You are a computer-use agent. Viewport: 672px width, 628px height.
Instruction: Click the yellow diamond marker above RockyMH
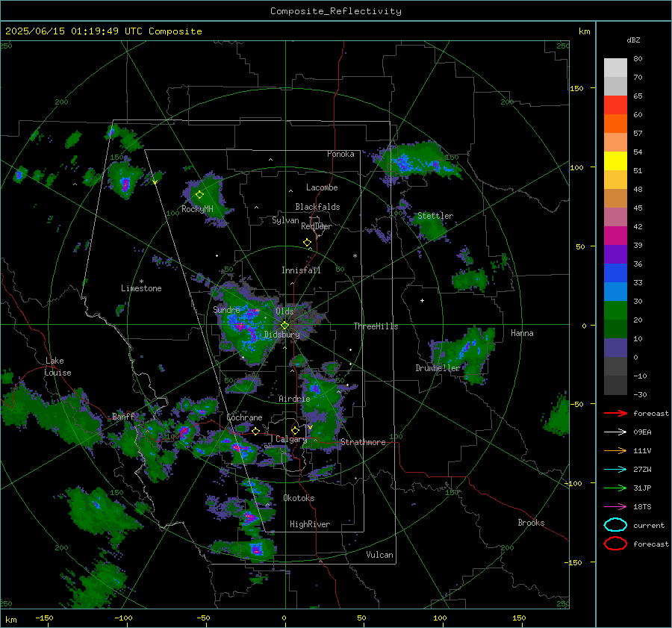coord(199,195)
